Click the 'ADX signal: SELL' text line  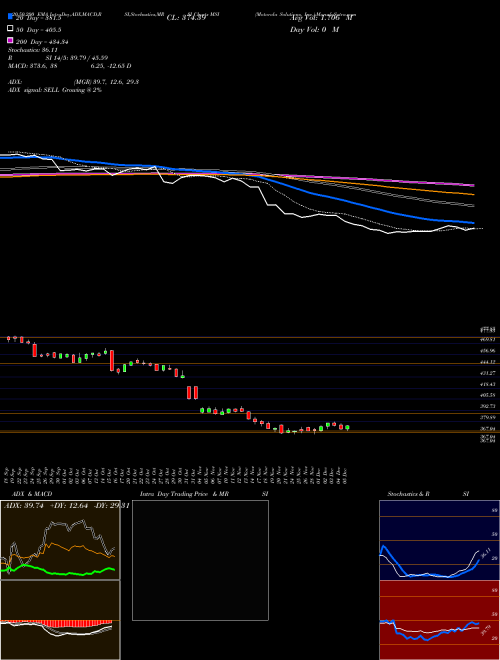click(55, 90)
